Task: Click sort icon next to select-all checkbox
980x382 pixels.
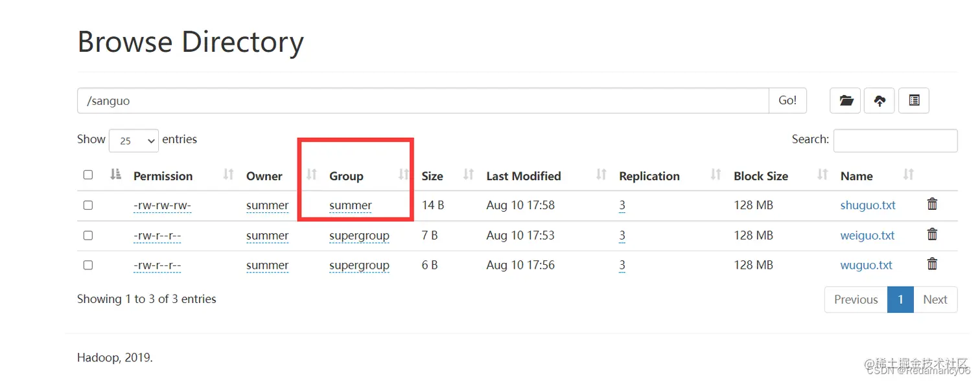Action: point(115,174)
